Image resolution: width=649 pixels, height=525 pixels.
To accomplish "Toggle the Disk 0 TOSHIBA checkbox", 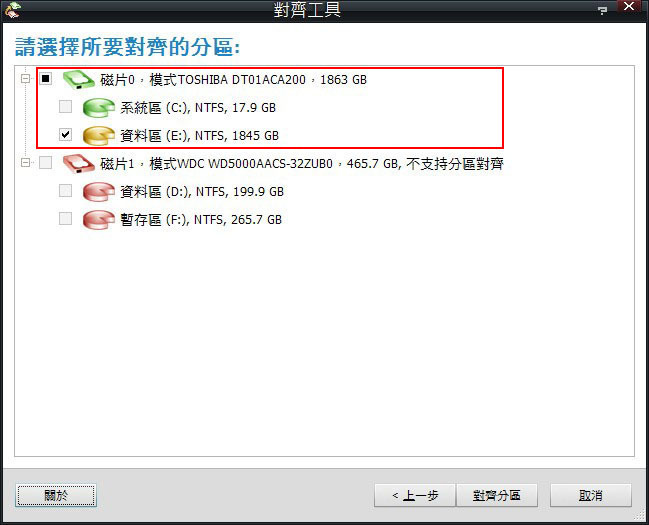I will pos(46,78).
